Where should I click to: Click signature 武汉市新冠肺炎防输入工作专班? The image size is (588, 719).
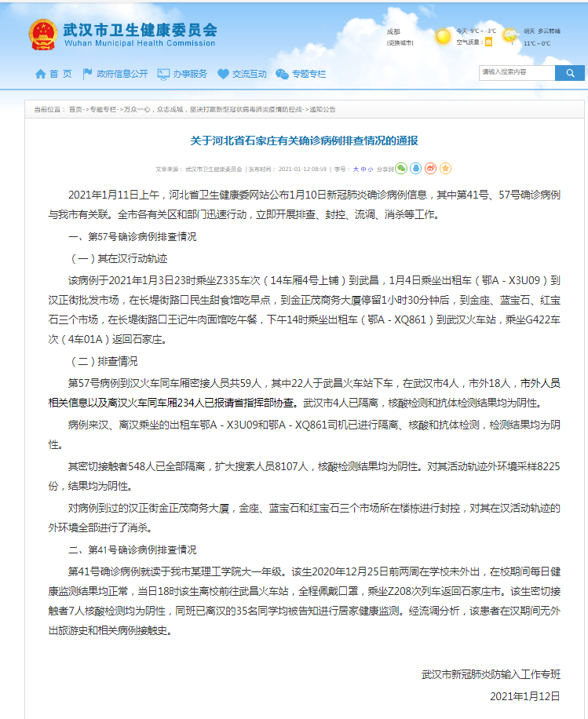[491, 674]
